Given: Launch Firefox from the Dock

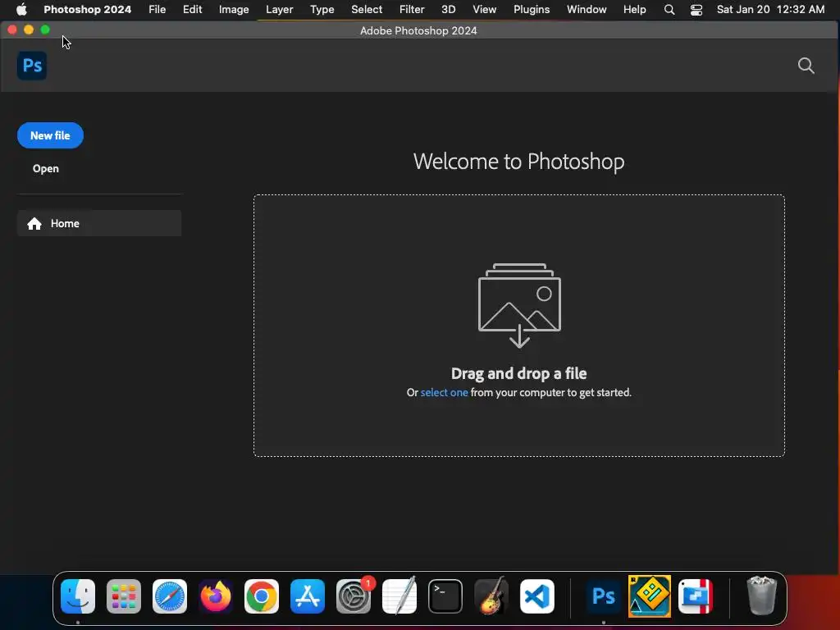Looking at the screenshot, I should point(216,596).
